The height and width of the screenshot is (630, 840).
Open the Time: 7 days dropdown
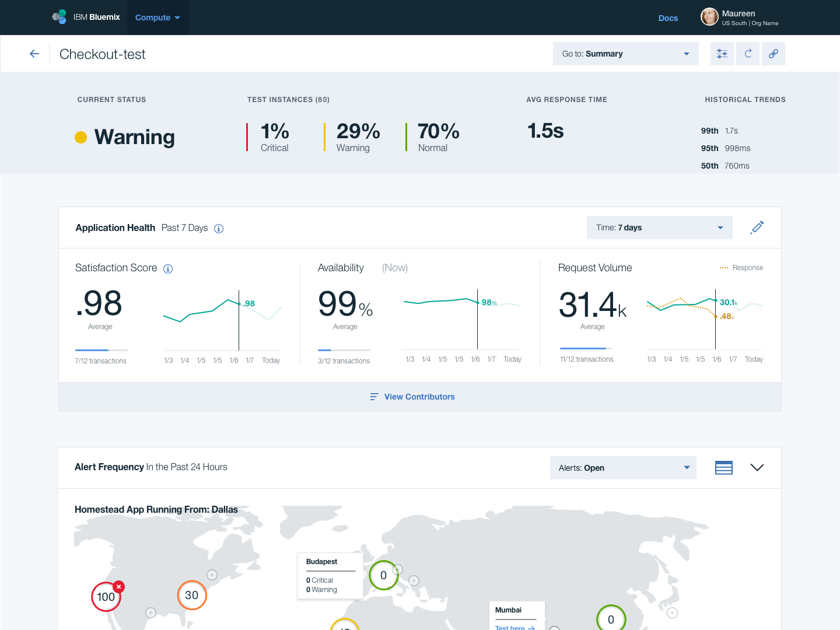coord(659,228)
